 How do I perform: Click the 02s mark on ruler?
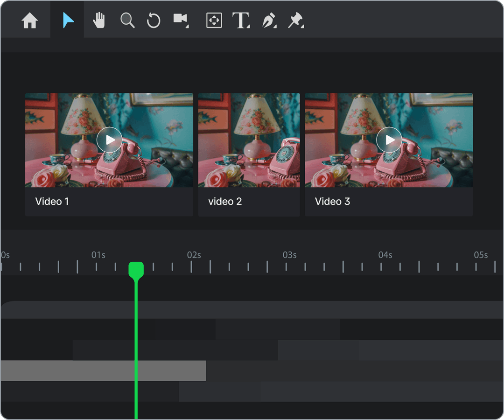(194, 255)
